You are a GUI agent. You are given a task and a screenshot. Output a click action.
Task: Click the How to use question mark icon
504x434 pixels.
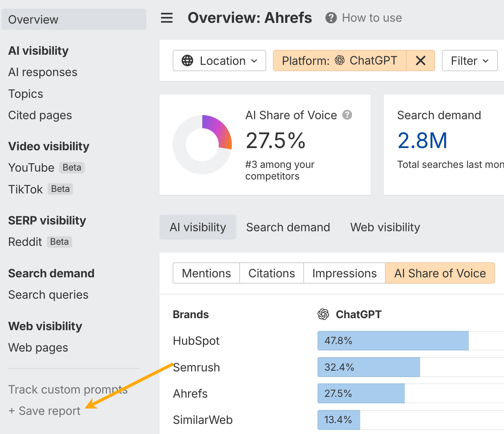(331, 18)
